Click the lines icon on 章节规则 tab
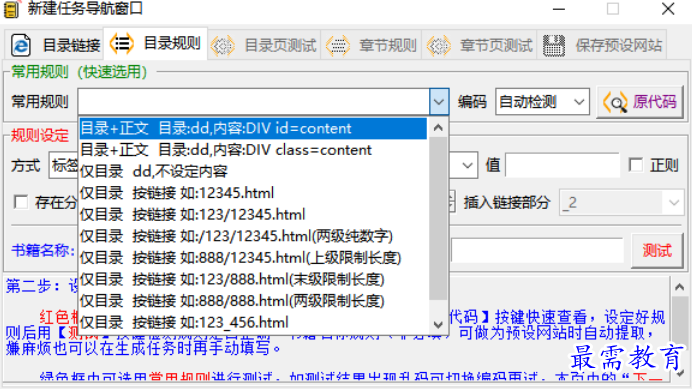The height and width of the screenshot is (389, 692). [x=338, y=45]
